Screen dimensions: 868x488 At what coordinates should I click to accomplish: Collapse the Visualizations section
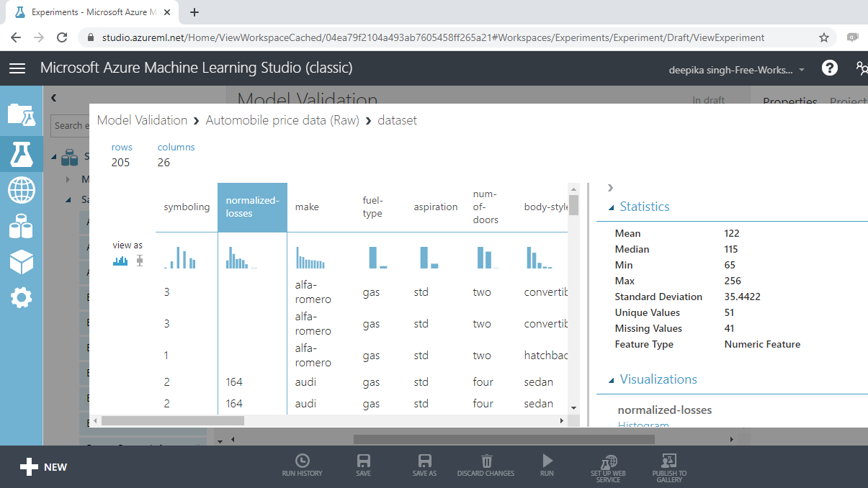tap(612, 380)
